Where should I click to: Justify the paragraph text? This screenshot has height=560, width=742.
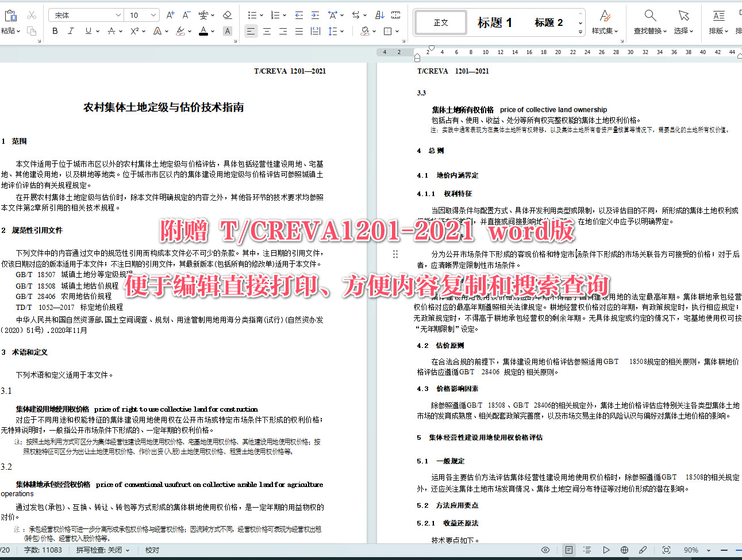pos(299,31)
